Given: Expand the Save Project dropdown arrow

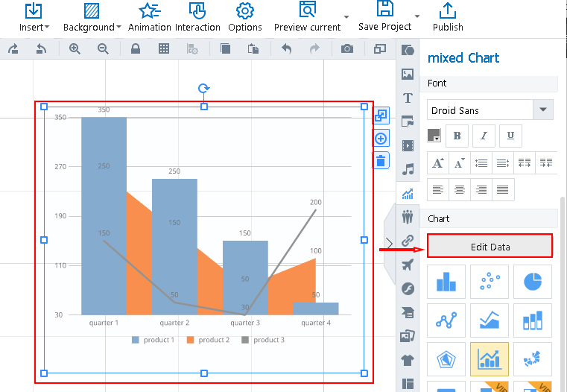Looking at the screenshot, I should [x=417, y=16].
